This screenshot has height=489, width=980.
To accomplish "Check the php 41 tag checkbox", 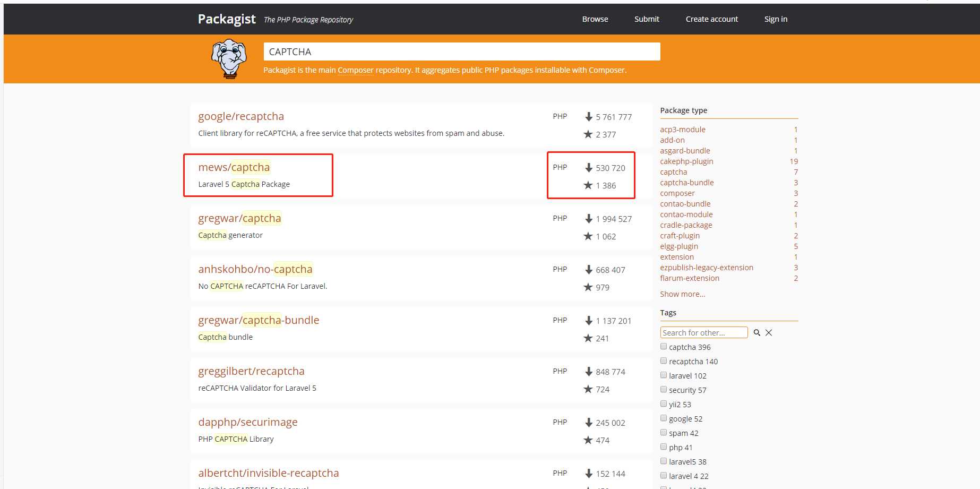I will click(x=664, y=447).
